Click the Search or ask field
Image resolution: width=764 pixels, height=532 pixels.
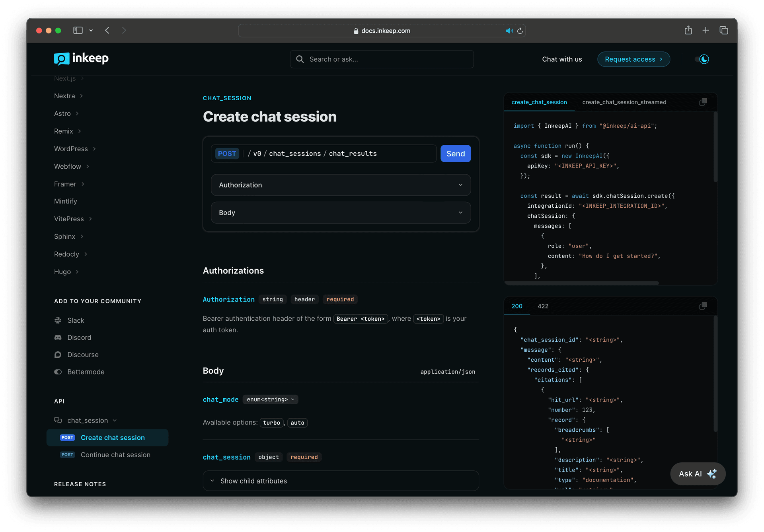(x=381, y=59)
